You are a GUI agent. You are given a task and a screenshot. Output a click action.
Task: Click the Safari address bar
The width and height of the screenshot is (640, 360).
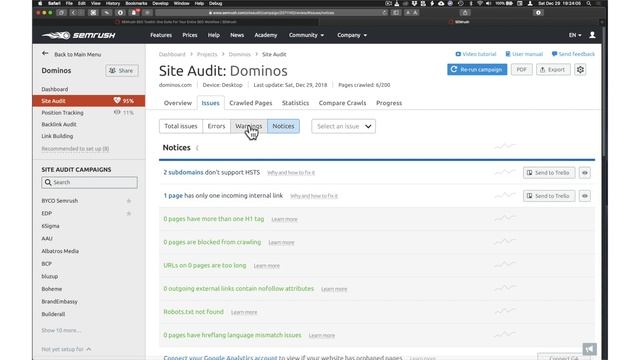[271, 13]
